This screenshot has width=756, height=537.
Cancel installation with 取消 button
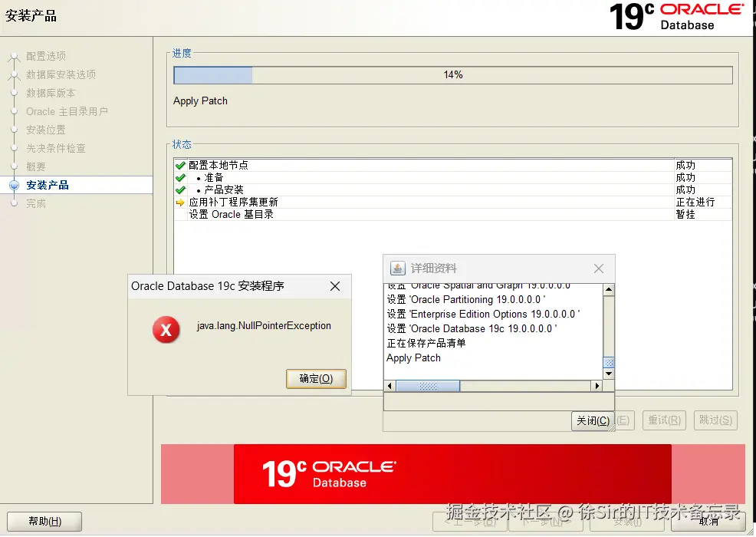coord(708,522)
